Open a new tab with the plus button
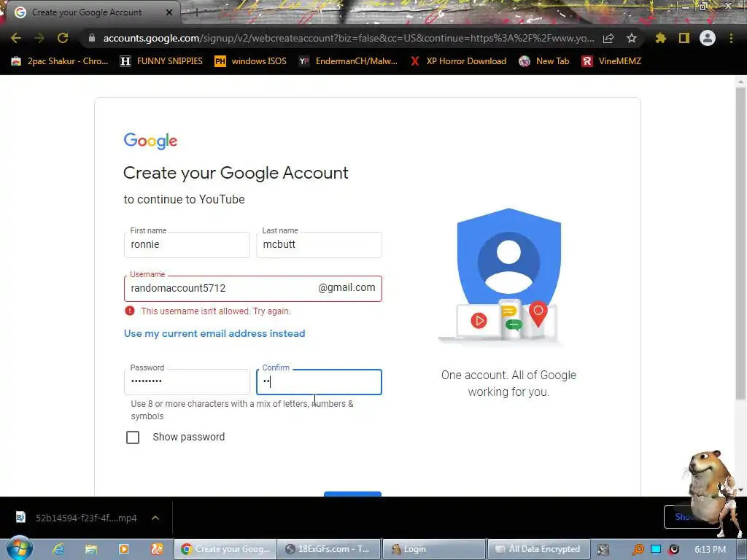 tap(196, 12)
